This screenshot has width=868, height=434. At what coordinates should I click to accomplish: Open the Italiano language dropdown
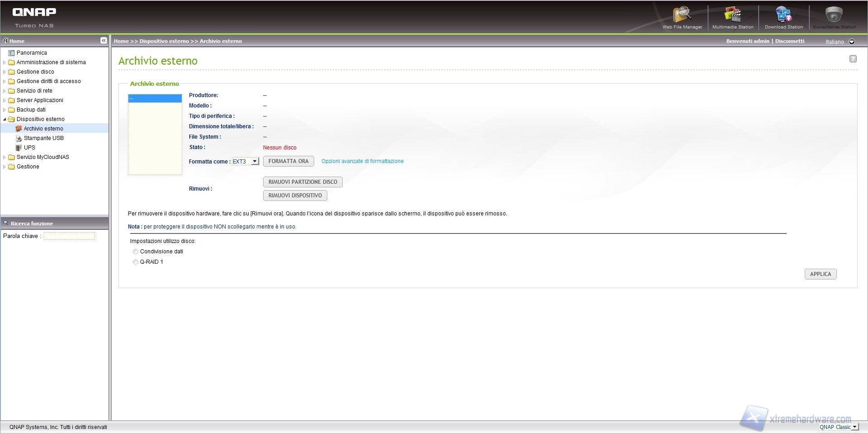coord(852,42)
